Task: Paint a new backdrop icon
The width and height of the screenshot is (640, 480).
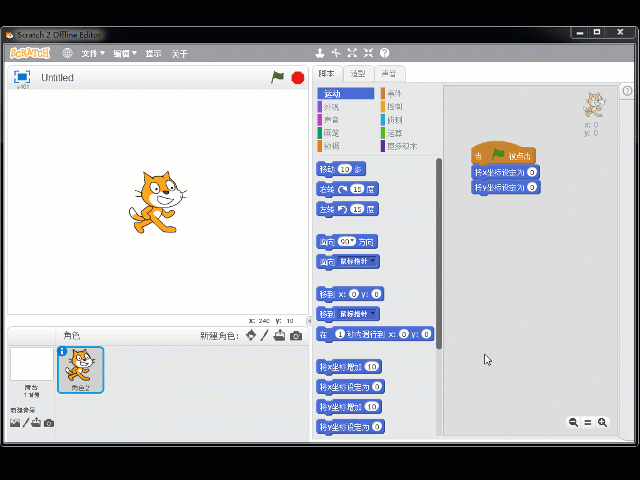Action: click(x=26, y=423)
